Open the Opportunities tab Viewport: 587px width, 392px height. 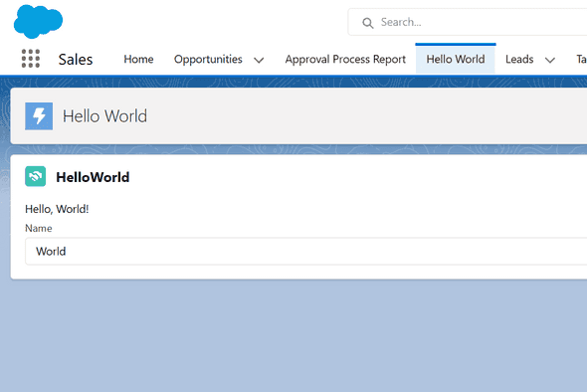[x=208, y=59]
